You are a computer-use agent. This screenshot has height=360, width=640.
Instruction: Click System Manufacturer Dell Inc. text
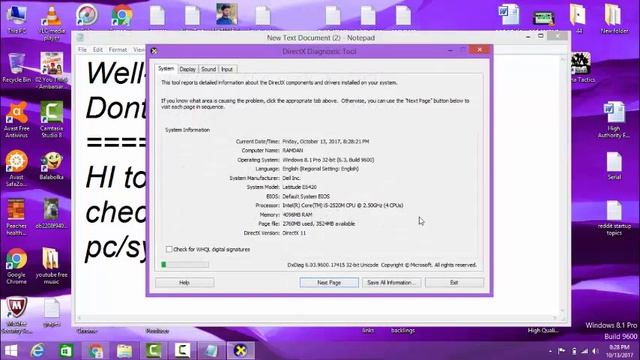pyautogui.click(x=291, y=178)
